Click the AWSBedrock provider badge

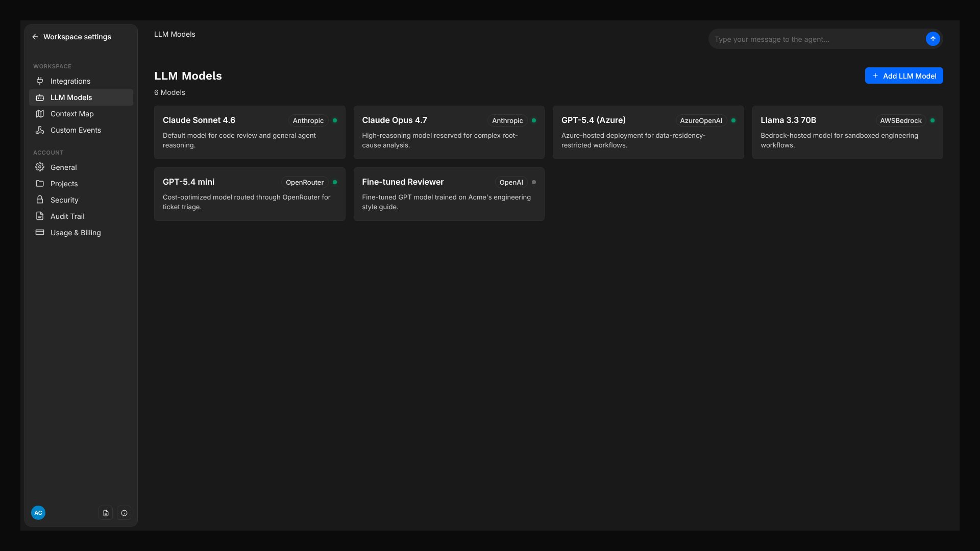(901, 120)
